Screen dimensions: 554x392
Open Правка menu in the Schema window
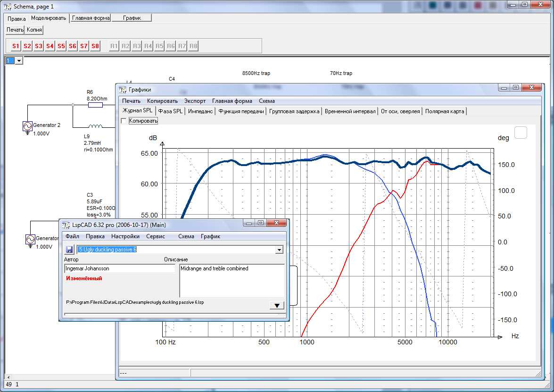pyautogui.click(x=16, y=18)
